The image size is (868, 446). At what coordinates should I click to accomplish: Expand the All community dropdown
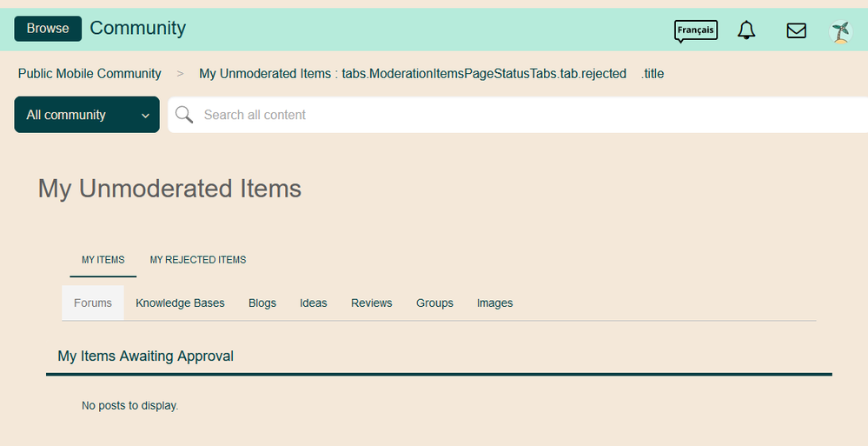click(87, 115)
